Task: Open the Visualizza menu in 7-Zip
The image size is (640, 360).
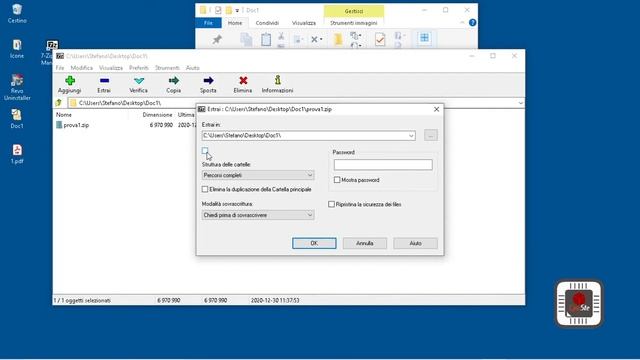Action: coord(111,68)
